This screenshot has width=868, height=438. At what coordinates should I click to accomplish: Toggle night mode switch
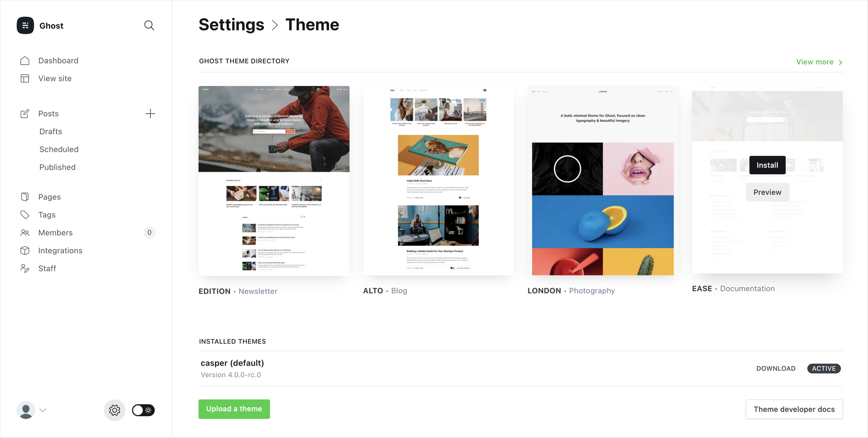pyautogui.click(x=143, y=410)
